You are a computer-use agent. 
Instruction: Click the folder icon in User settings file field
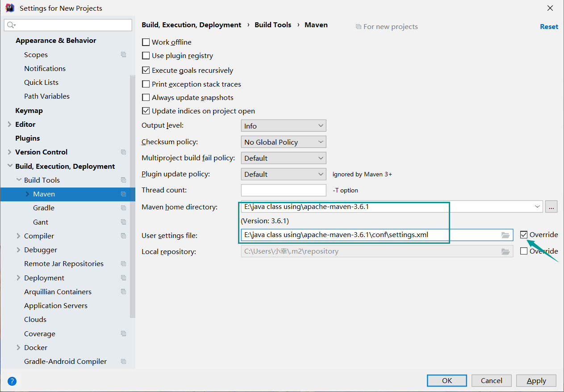tap(506, 235)
